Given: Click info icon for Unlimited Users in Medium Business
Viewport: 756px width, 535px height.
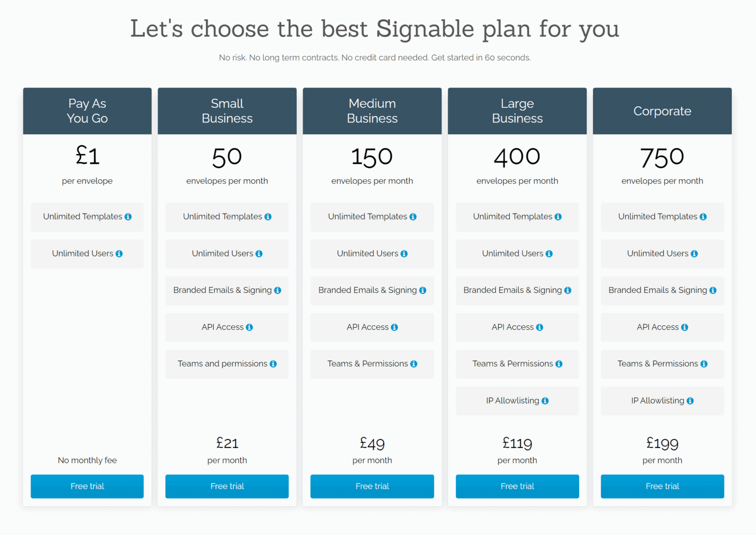Looking at the screenshot, I should point(405,253).
